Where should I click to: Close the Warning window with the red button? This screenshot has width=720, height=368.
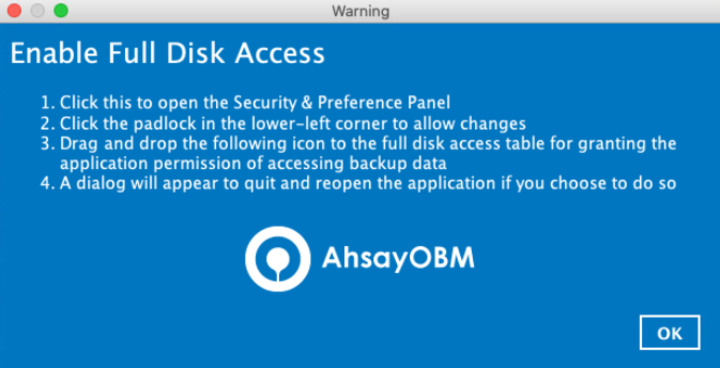coord(15,10)
